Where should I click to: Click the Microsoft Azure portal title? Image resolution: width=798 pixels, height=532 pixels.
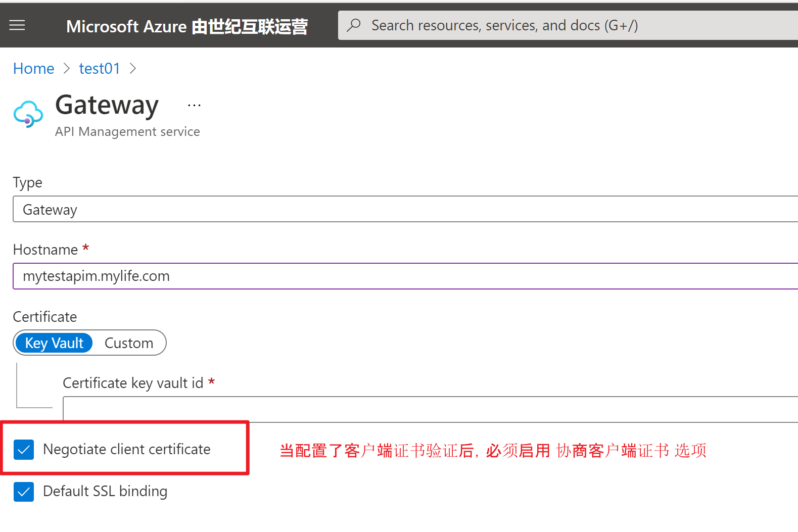click(186, 26)
